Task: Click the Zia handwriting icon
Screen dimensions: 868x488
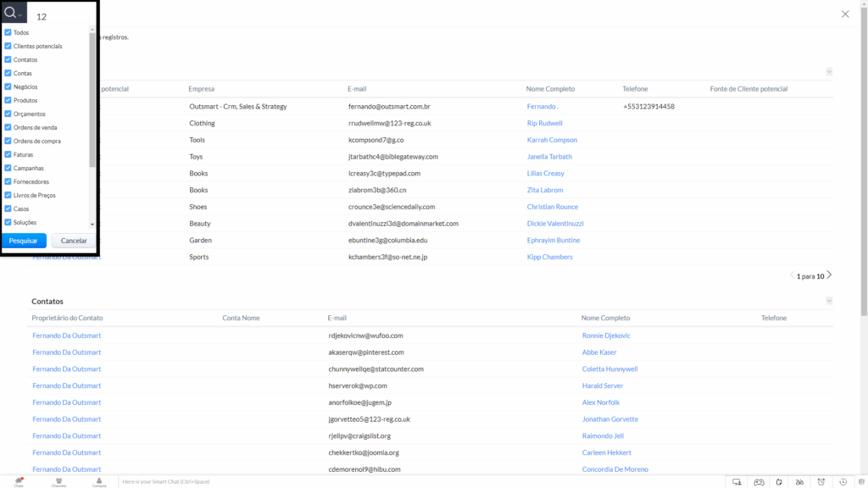Action: pos(799,482)
